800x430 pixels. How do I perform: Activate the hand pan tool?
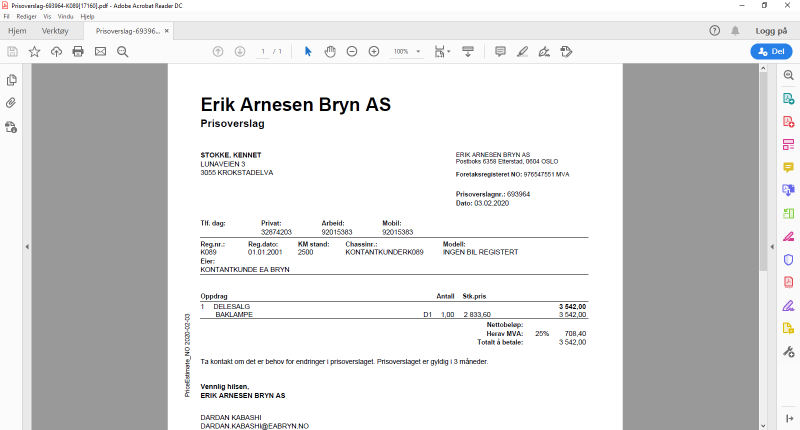coord(330,51)
